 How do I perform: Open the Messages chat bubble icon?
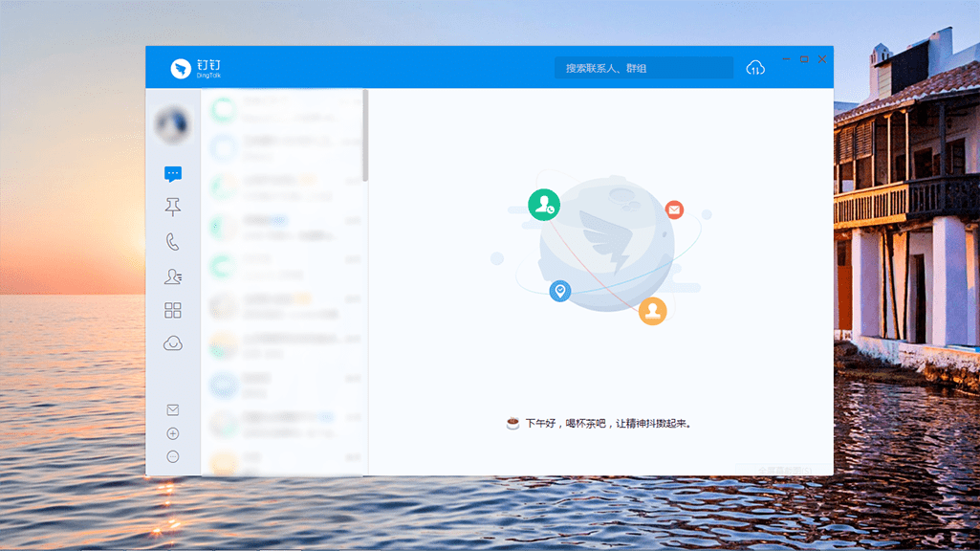[173, 174]
